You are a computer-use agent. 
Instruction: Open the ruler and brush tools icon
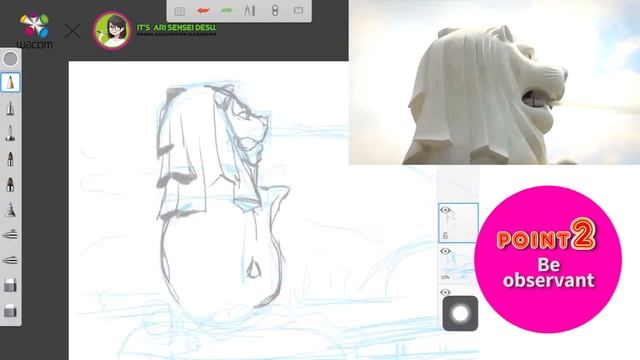coord(250,11)
